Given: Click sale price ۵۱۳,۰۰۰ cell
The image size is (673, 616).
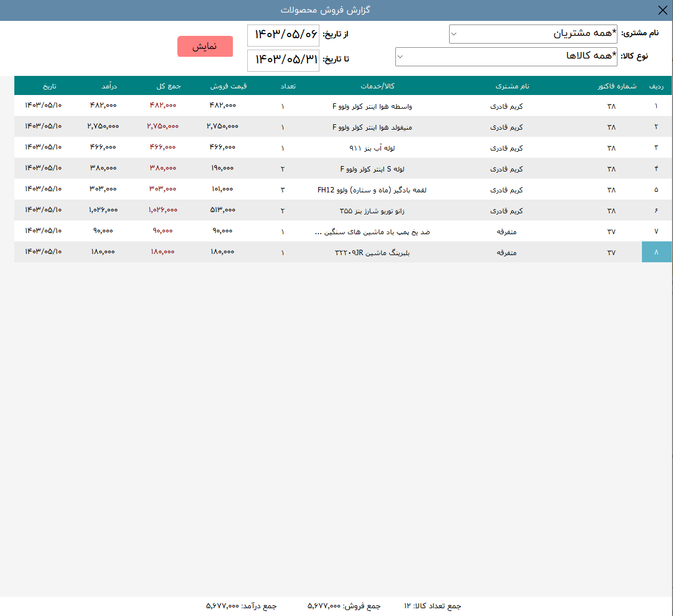Looking at the screenshot, I should [x=222, y=210].
